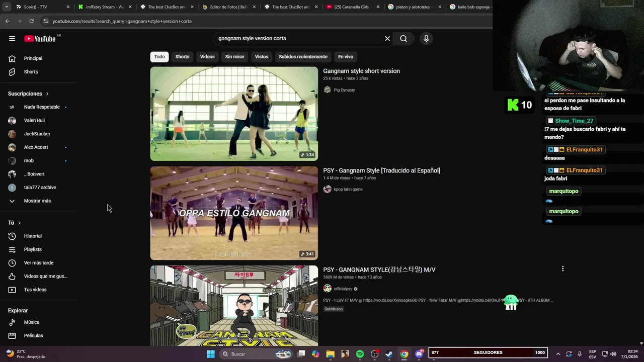Open the Pig Dynasty channel name
This screenshot has height=362, width=644.
click(x=344, y=90)
